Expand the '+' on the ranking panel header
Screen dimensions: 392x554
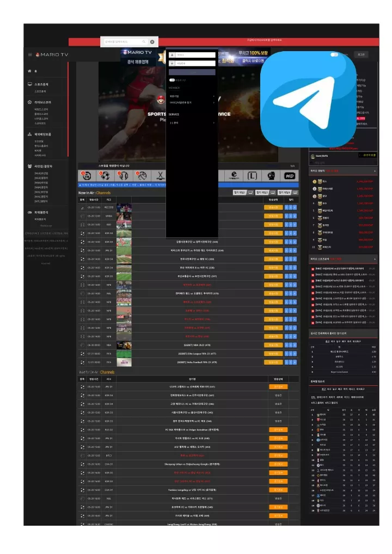[375, 171]
